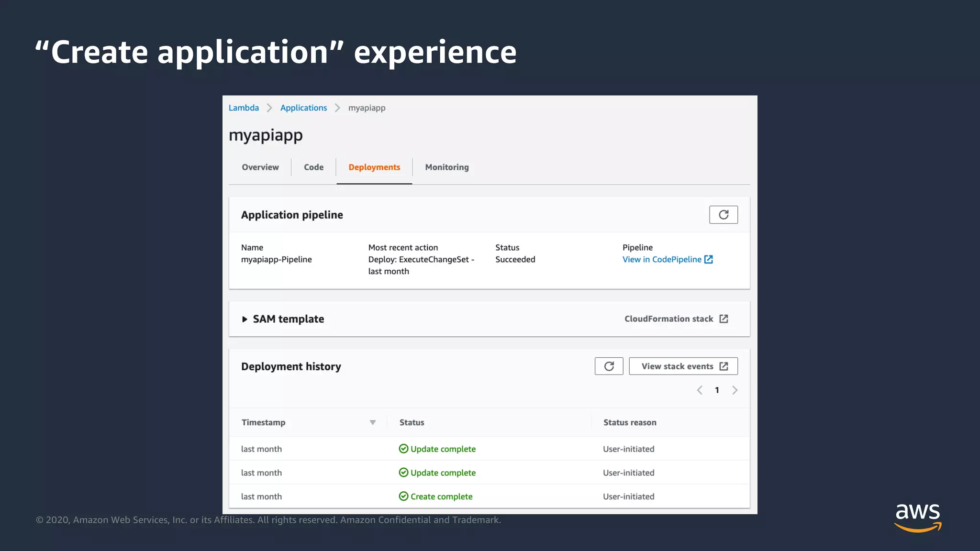Viewport: 980px width, 551px height.
Task: Go to Applications in the breadcrumb
Action: [x=303, y=108]
